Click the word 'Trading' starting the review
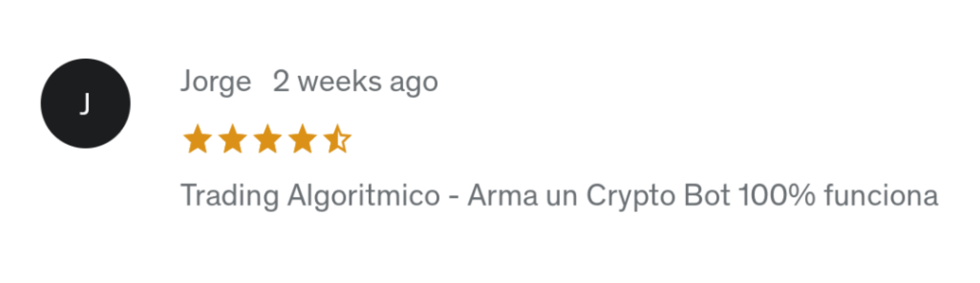The image size is (980, 283). click(230, 196)
